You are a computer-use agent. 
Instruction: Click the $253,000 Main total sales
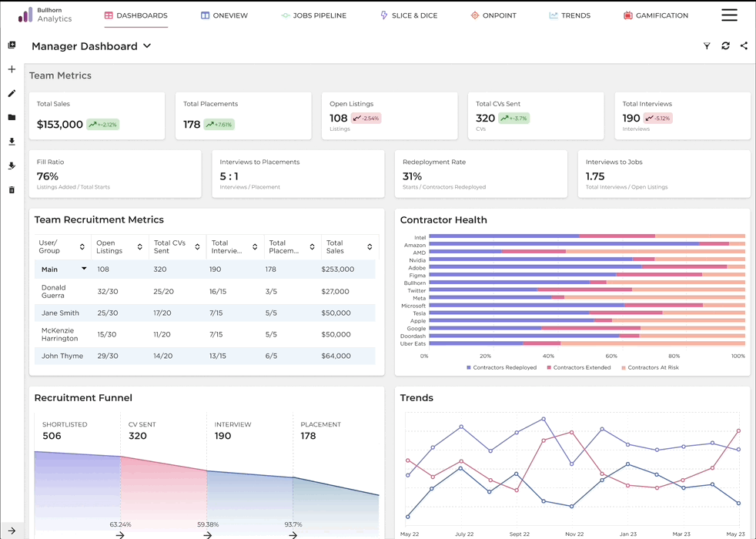click(x=337, y=269)
